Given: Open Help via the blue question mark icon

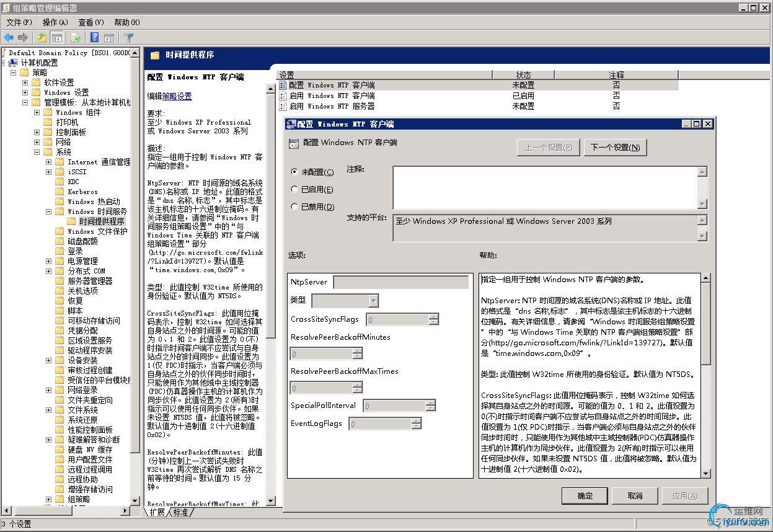Looking at the screenshot, I should (x=95, y=37).
